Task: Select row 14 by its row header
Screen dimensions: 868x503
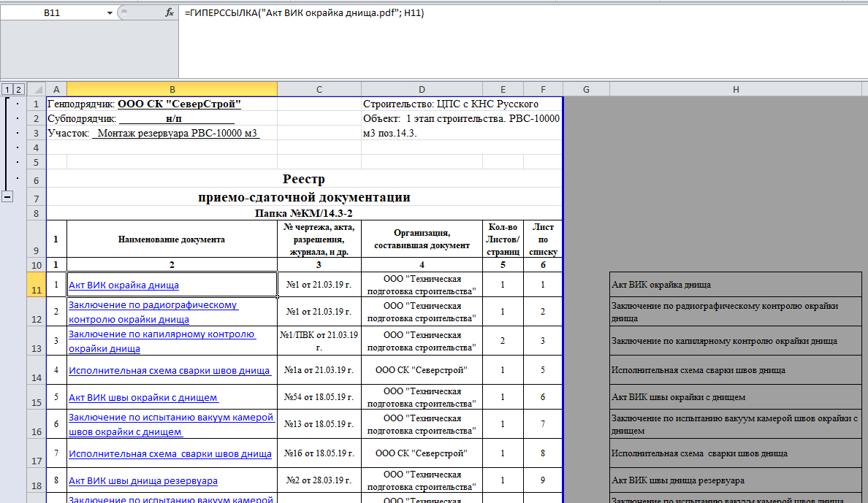Action: pos(37,369)
